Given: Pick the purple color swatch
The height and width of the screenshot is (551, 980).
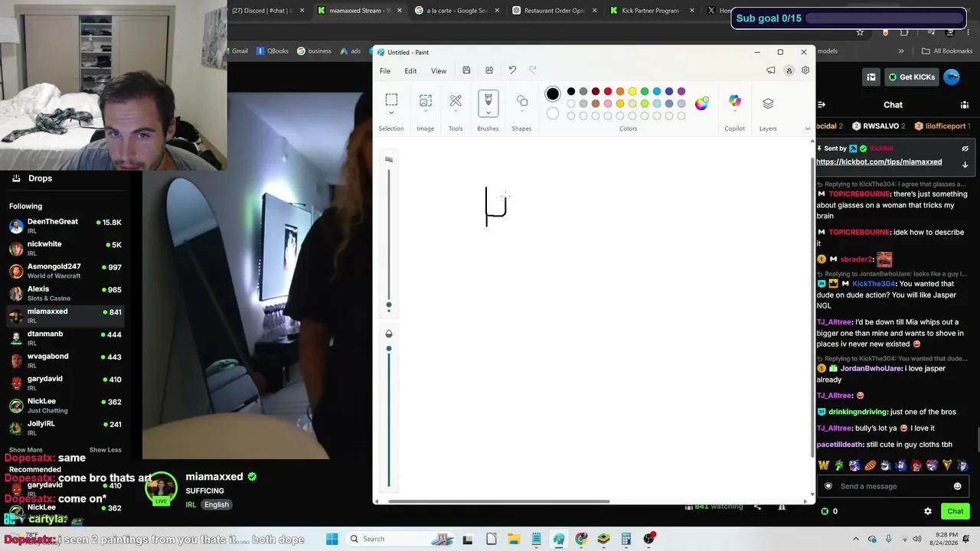Looking at the screenshot, I should pos(681,92).
